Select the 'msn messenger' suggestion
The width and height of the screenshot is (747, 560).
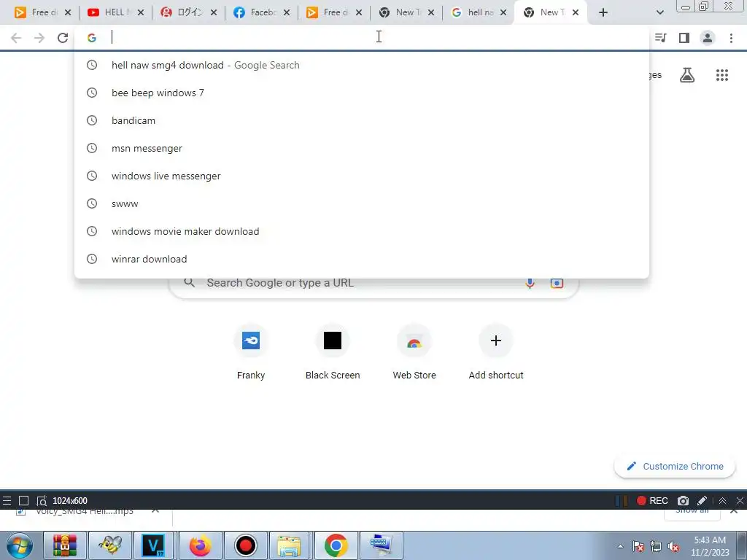[362, 148]
